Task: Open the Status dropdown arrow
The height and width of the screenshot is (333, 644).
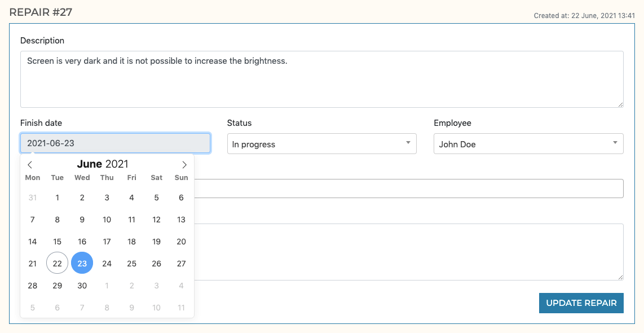Action: click(408, 143)
